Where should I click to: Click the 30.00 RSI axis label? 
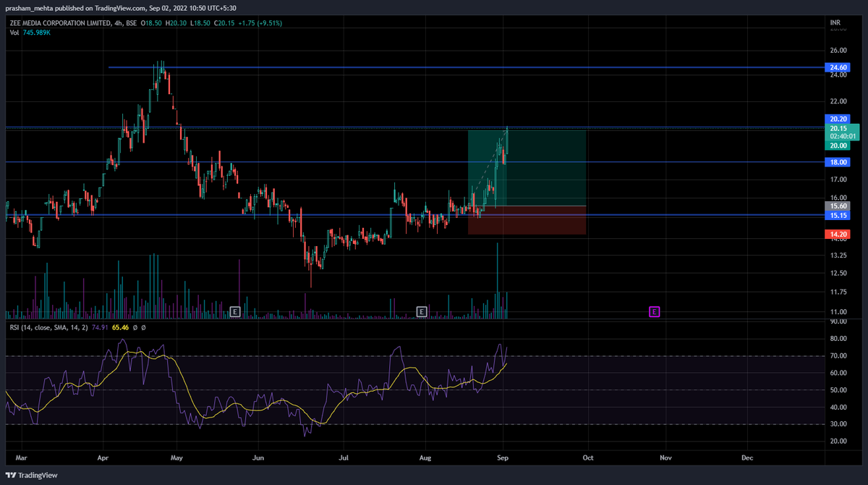[838, 424]
